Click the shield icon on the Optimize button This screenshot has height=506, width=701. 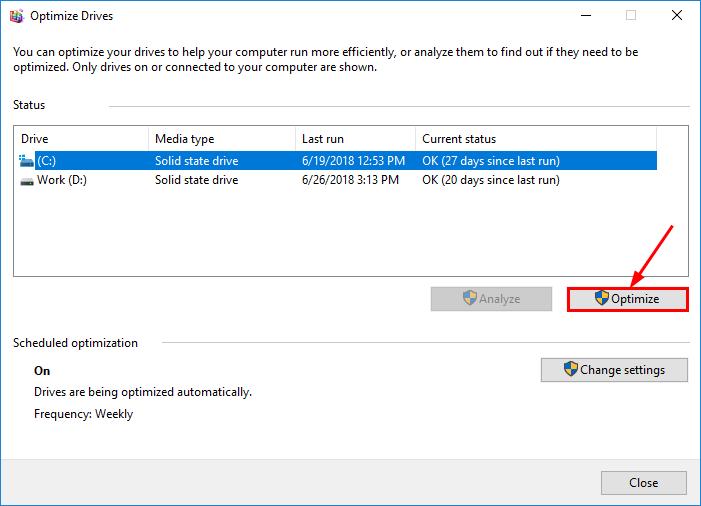[602, 298]
